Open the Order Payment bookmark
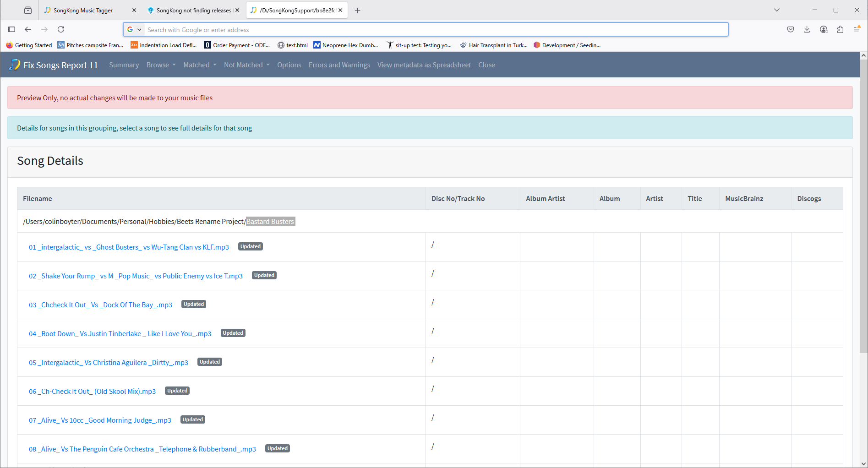Viewport: 868px width, 468px height. tap(237, 45)
